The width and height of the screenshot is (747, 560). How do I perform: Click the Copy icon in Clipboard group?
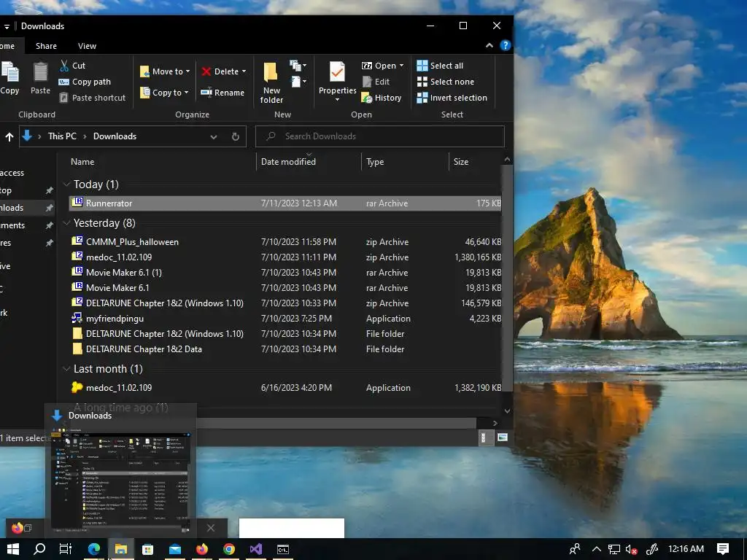coord(10,72)
